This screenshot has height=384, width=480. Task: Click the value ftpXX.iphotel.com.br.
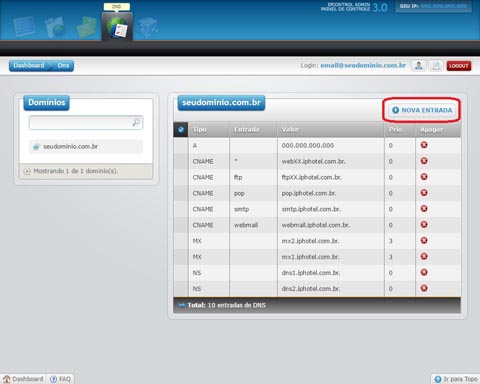(312, 177)
